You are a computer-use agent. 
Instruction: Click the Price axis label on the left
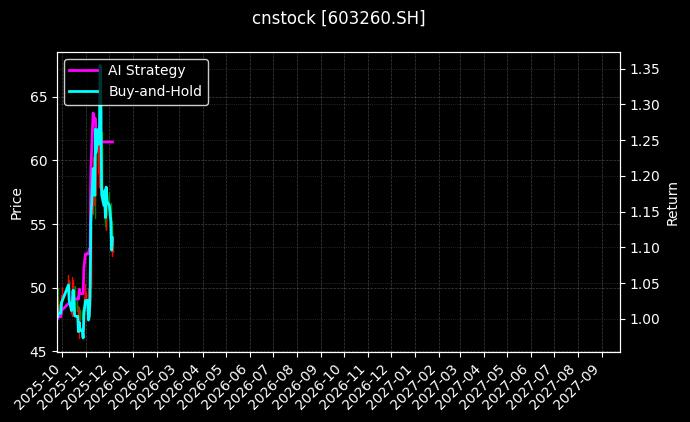(x=17, y=202)
